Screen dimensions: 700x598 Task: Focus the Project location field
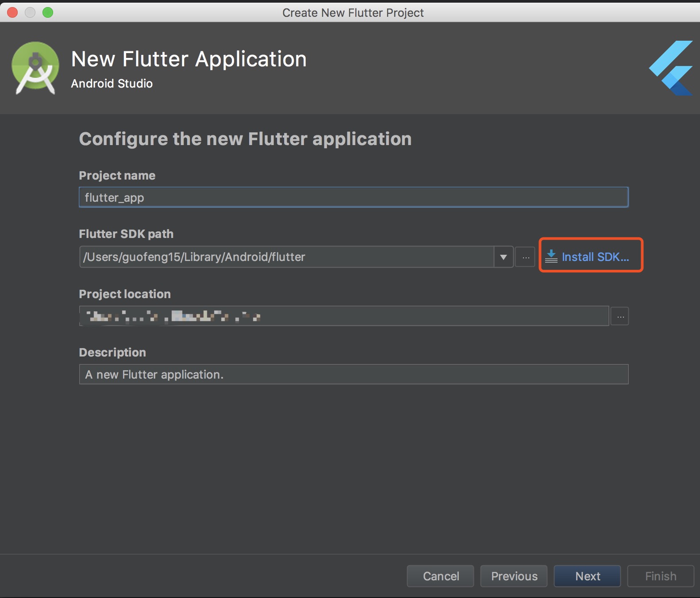[344, 316]
